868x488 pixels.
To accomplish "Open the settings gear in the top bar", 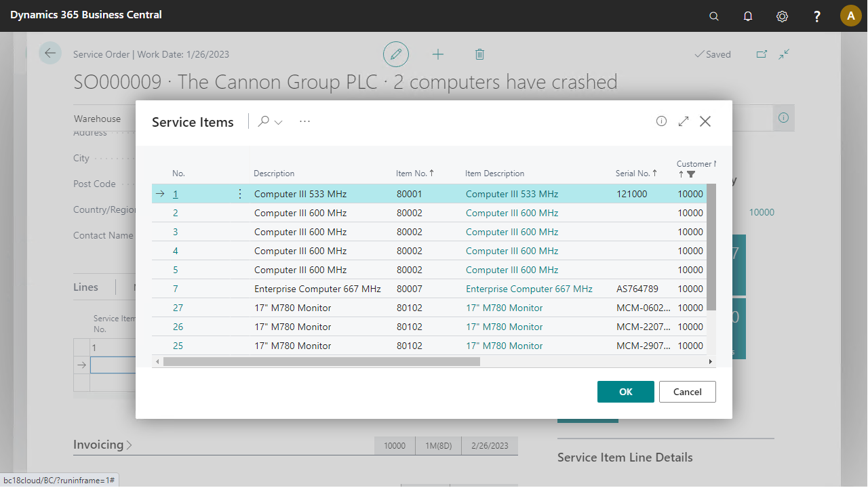I will (x=782, y=16).
